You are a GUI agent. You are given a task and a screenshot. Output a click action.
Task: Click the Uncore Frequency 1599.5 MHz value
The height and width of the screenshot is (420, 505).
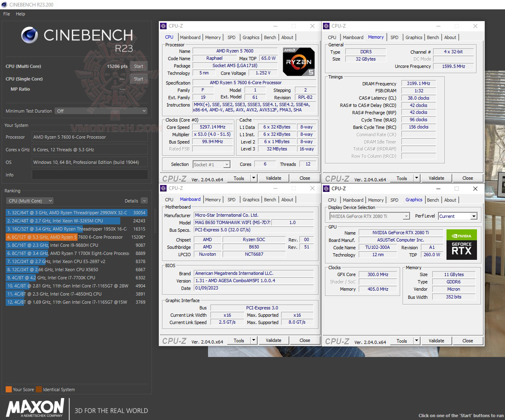[x=453, y=66]
